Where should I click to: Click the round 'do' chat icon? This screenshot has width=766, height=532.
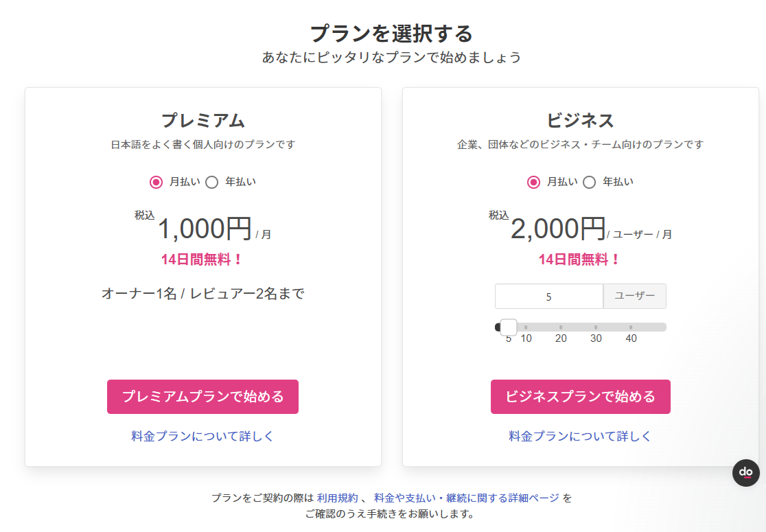pos(746,473)
